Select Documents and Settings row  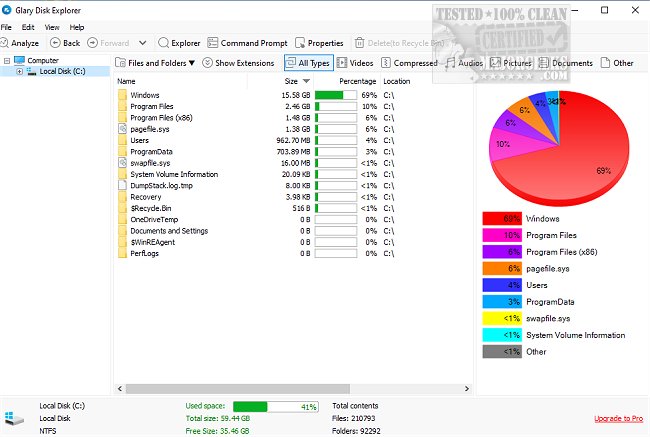[x=256, y=231]
